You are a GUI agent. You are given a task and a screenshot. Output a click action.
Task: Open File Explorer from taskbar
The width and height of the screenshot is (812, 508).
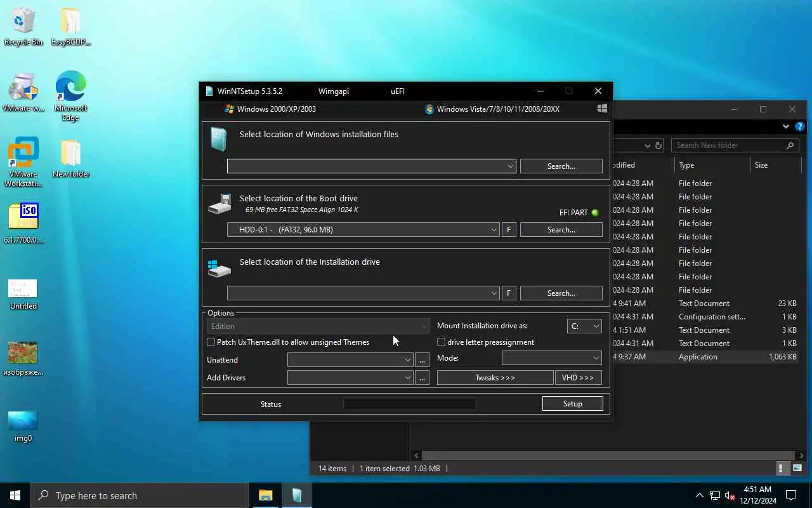265,495
